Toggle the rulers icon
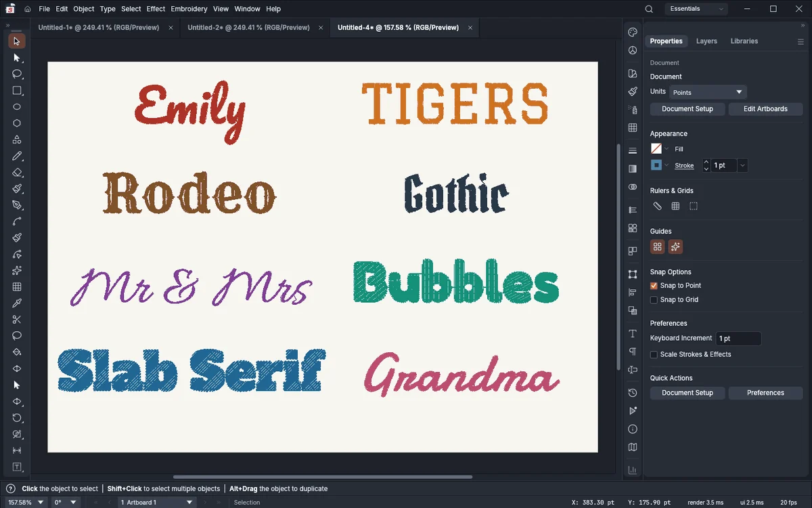 [657, 206]
